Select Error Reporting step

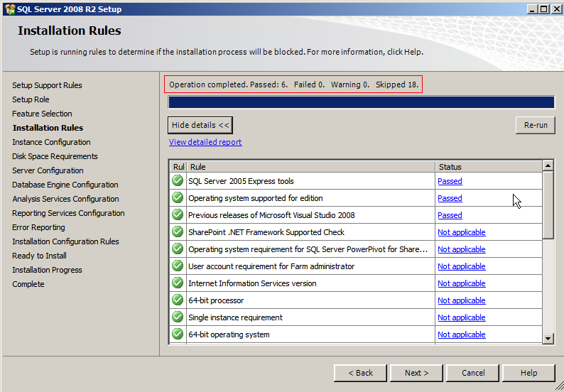tap(38, 227)
